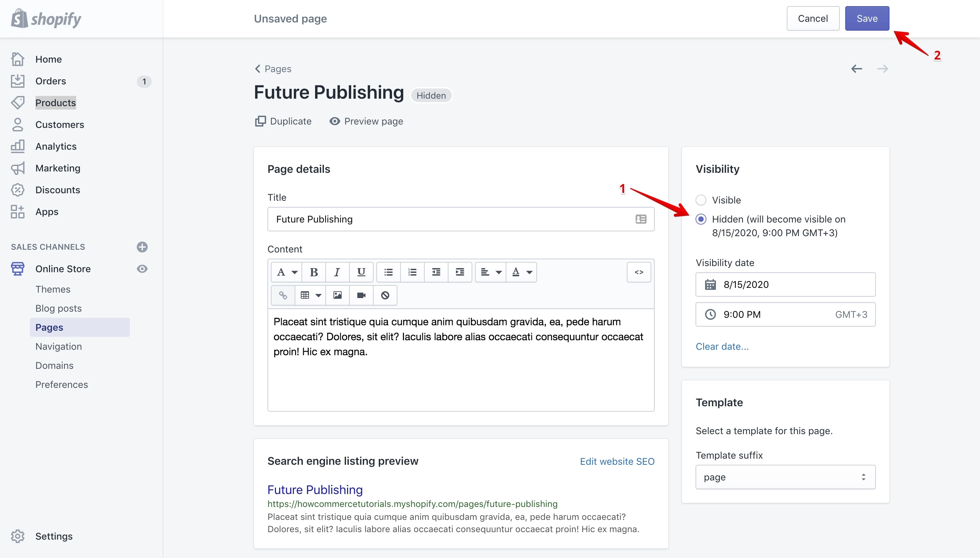Viewport: 980px width, 558px height.
Task: Open Navigation in Online Store menu
Action: click(58, 346)
